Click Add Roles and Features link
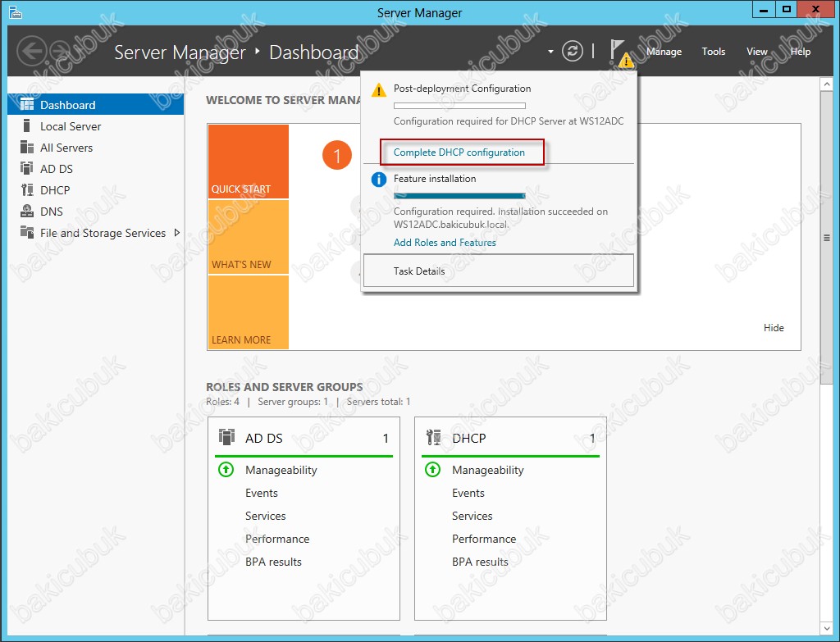 445,243
